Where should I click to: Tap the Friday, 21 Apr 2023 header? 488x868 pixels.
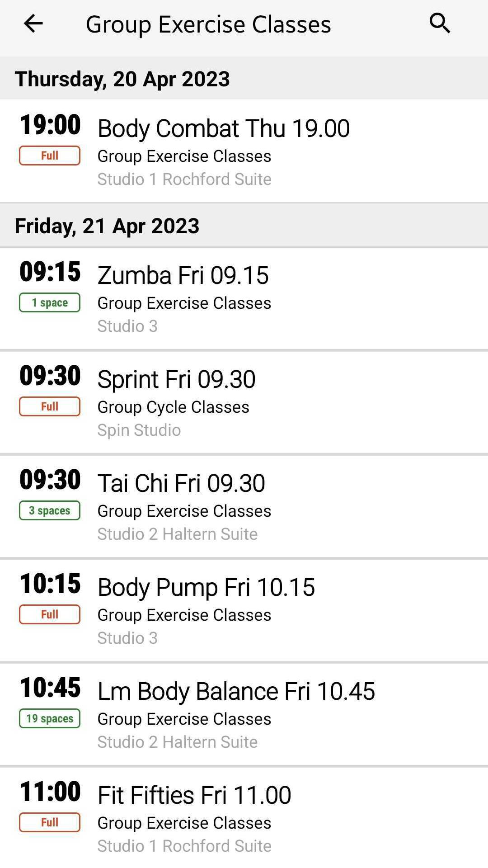(x=244, y=225)
